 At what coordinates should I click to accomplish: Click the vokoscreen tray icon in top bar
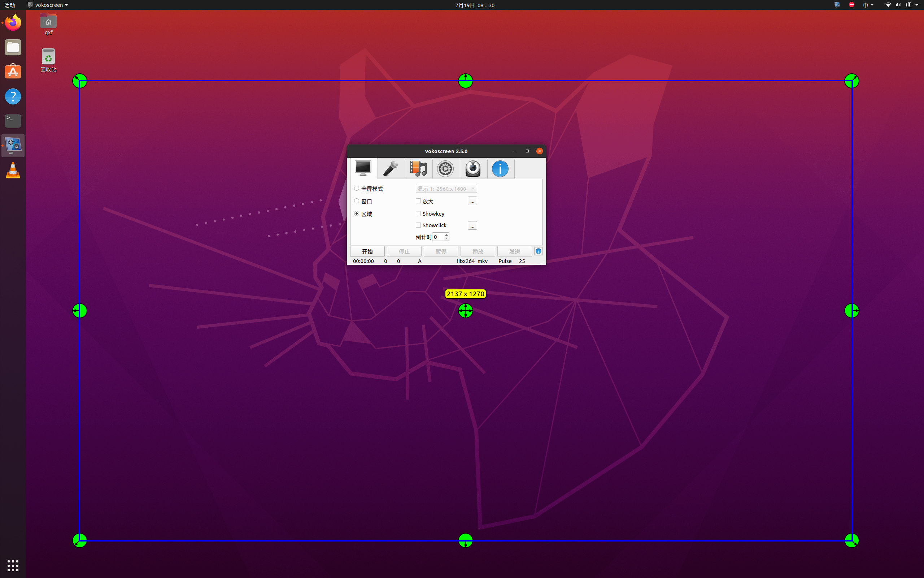(837, 5)
